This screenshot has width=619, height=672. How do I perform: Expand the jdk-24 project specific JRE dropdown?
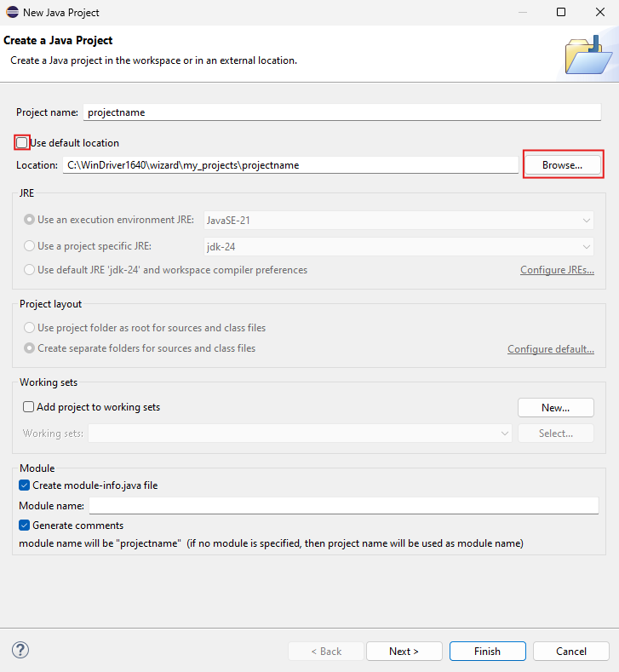click(398, 247)
